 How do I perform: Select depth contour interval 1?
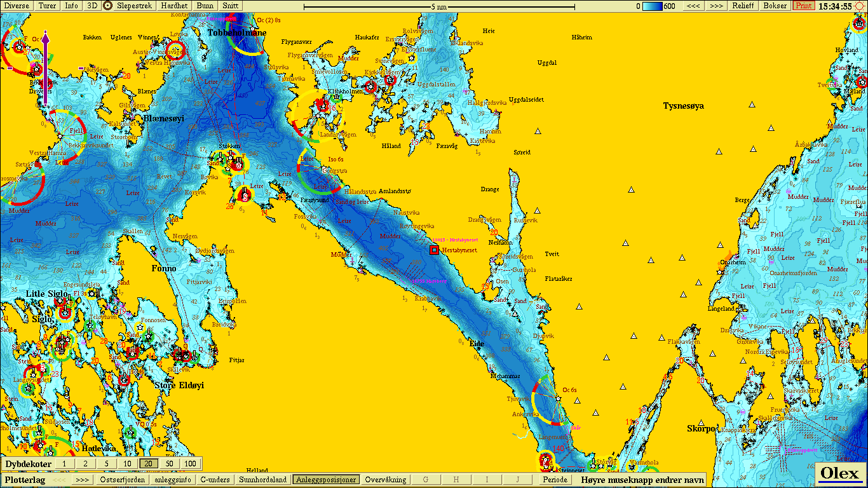tap(64, 464)
